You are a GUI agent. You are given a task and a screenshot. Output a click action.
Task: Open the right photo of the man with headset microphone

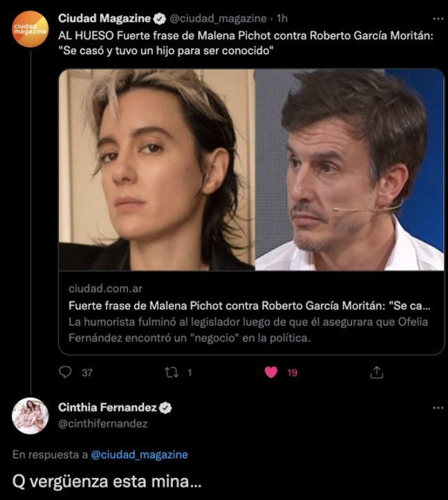(349, 169)
